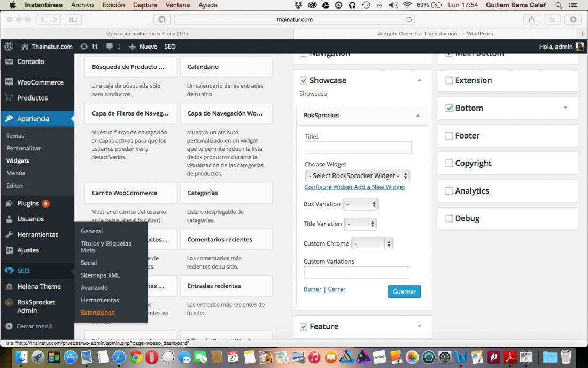Check the Extension checkbox
588x368 pixels.
[449, 80]
